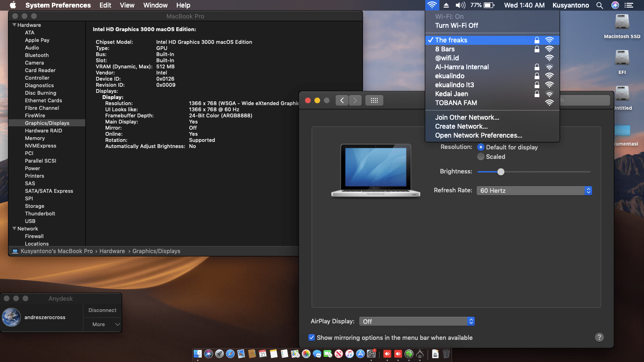The width and height of the screenshot is (644, 362).
Task: Open Launchpad rocket icon in Dock
Action: click(x=220, y=354)
